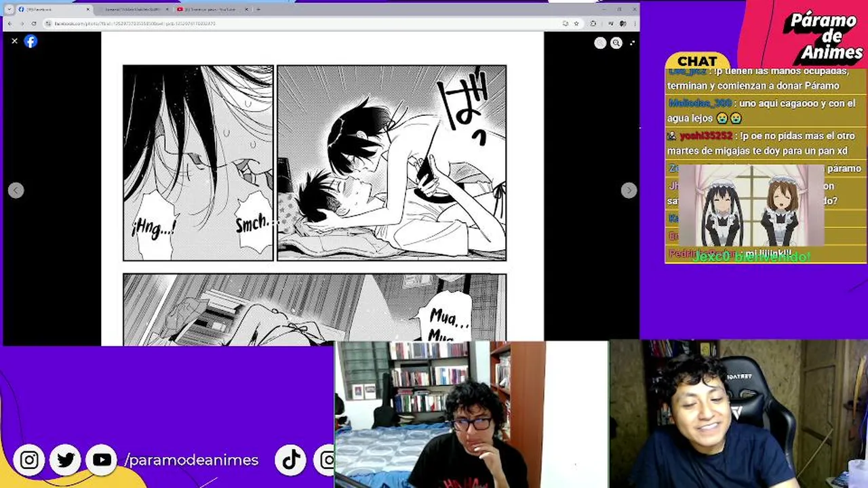Go forward in the browser
The image size is (868, 488).
tap(22, 23)
